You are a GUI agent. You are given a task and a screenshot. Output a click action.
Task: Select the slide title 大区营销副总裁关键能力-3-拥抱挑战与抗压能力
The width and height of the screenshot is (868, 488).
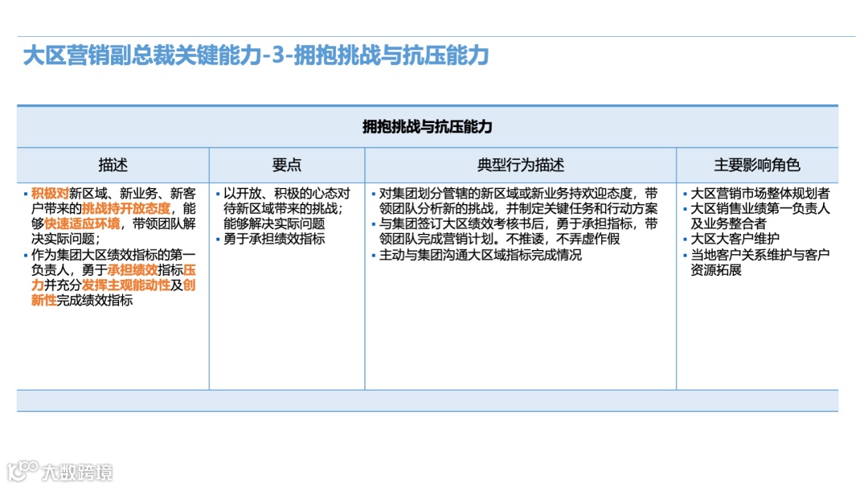(x=256, y=55)
